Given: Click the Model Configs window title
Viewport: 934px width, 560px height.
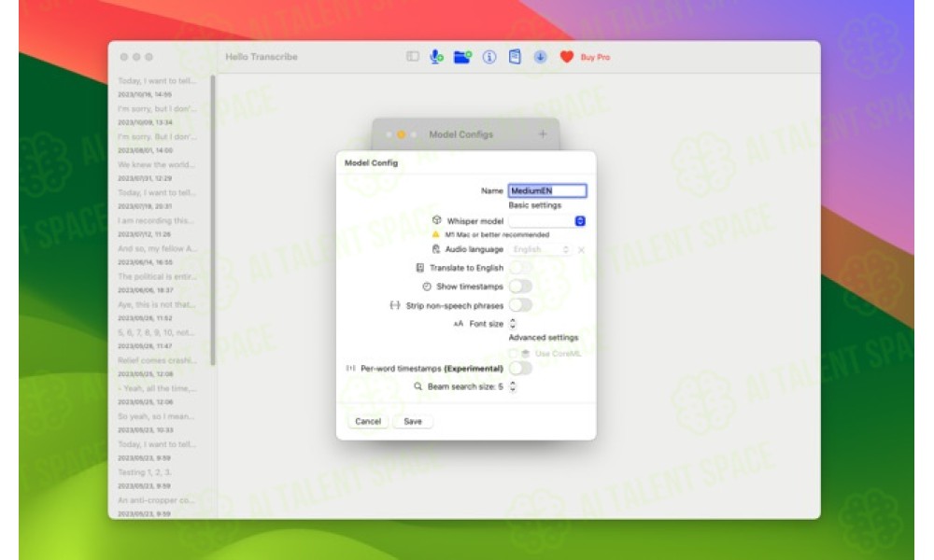Looking at the screenshot, I should click(461, 134).
